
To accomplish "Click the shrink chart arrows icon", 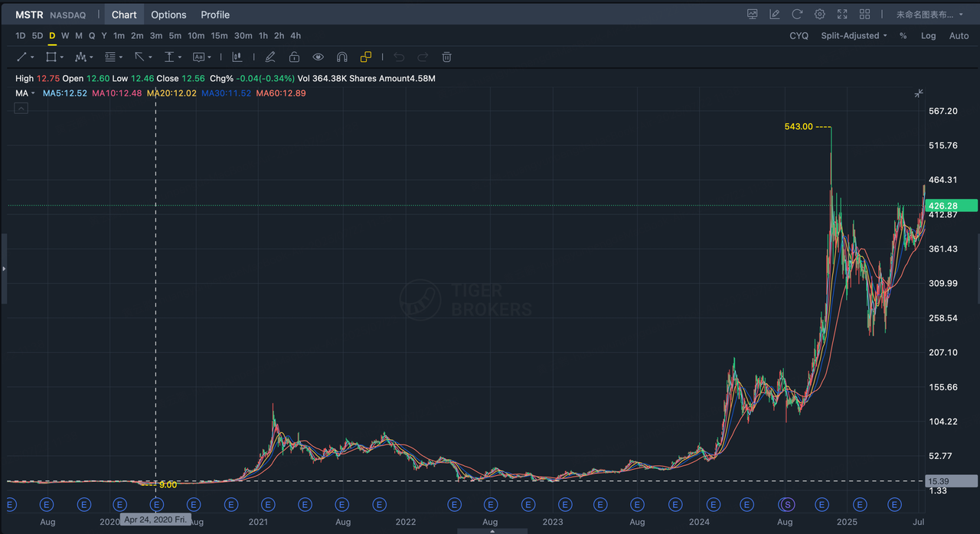I will (x=919, y=93).
